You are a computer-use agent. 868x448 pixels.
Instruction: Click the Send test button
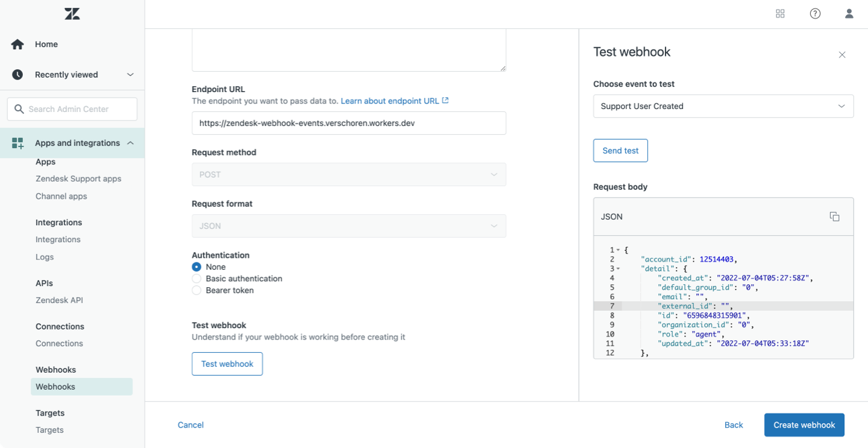tap(620, 151)
